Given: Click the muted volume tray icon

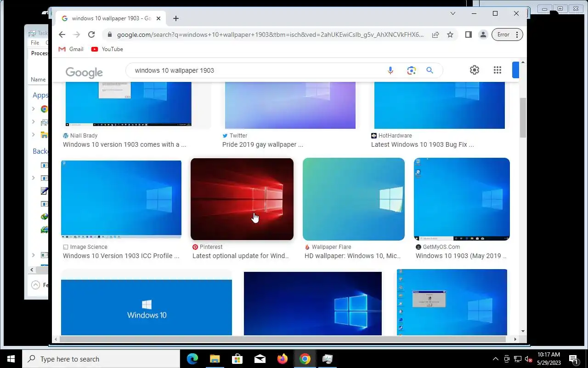Looking at the screenshot, I should point(529,359).
